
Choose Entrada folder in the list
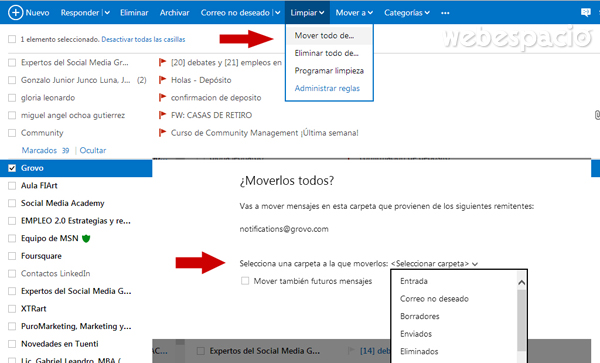(x=414, y=281)
